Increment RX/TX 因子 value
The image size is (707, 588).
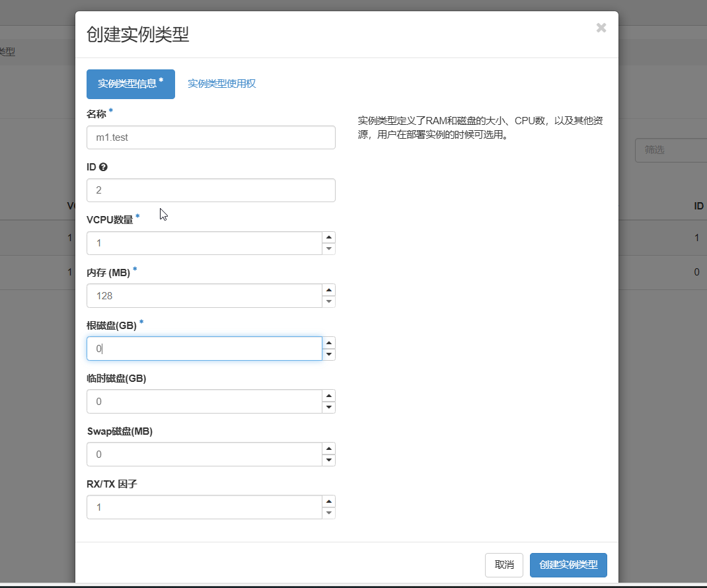(x=328, y=501)
